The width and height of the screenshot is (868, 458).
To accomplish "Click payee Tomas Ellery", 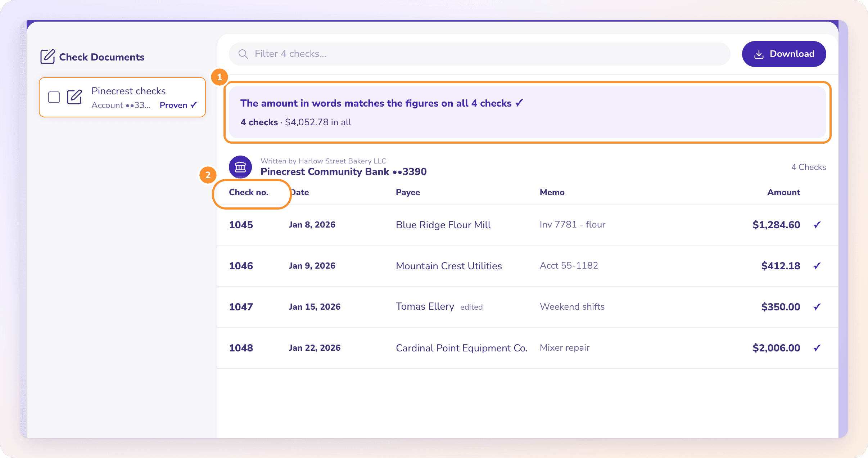I will coord(425,306).
